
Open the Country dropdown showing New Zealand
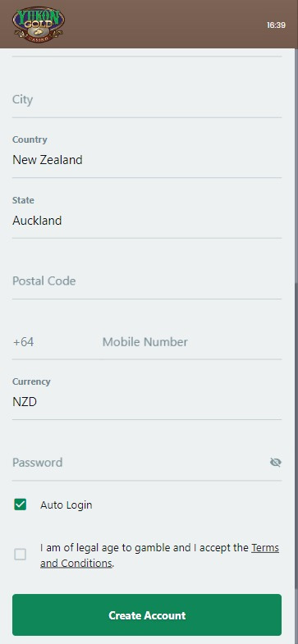point(147,153)
